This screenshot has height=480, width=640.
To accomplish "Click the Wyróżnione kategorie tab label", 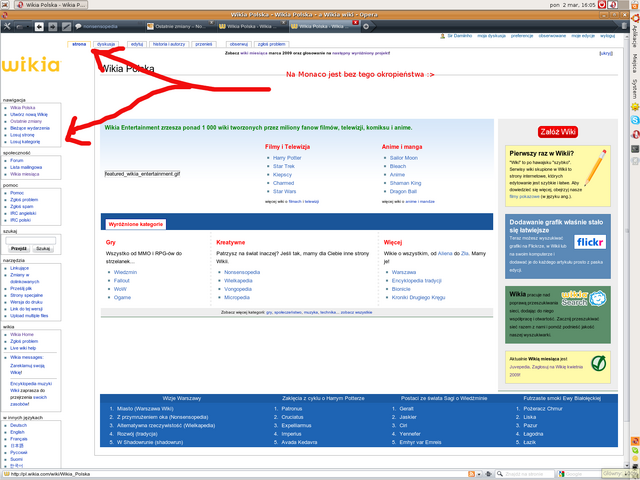I will pos(136,224).
